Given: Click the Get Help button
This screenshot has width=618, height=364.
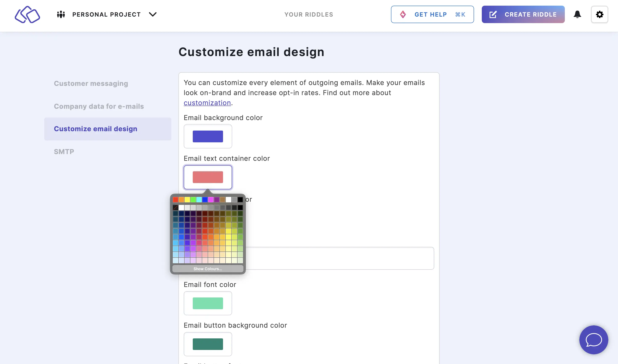Looking at the screenshot, I should 432,14.
